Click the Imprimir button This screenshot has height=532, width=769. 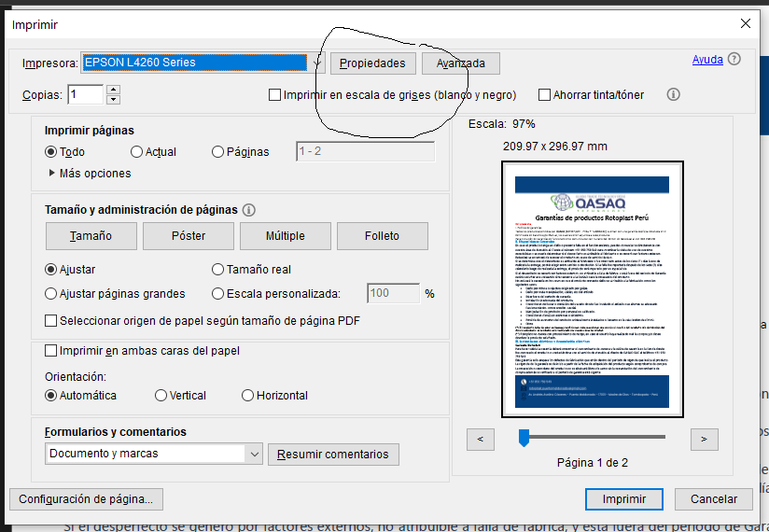point(623,499)
